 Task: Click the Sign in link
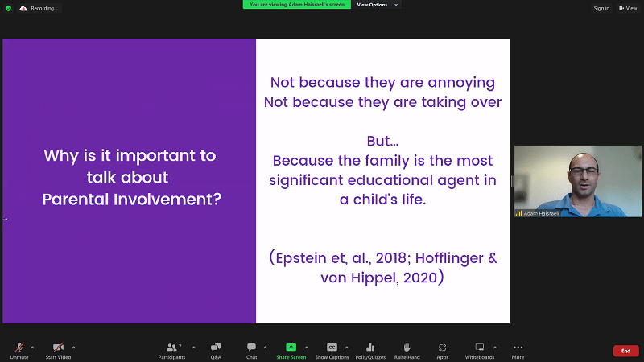click(601, 8)
